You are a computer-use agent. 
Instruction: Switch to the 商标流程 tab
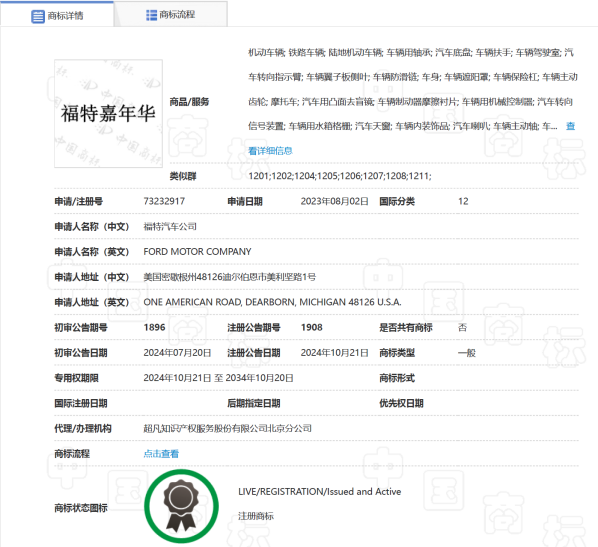coord(171,14)
